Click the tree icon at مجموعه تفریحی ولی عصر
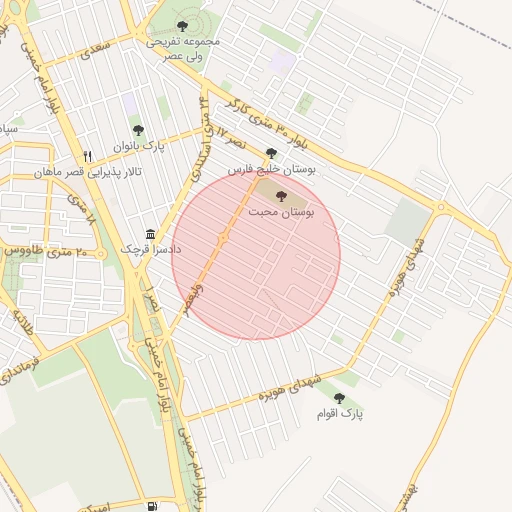This screenshot has height=512, width=512. [182, 26]
